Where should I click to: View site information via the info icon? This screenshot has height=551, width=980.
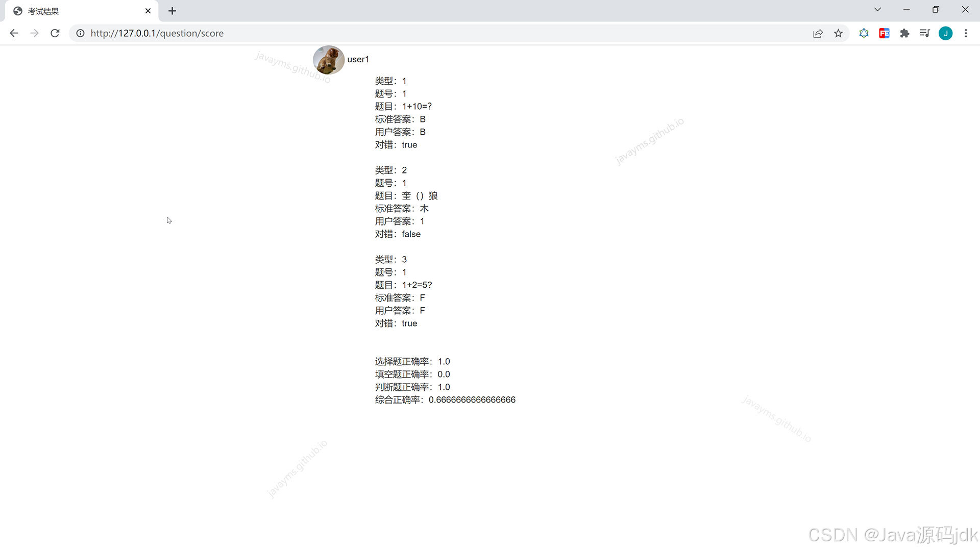(80, 33)
